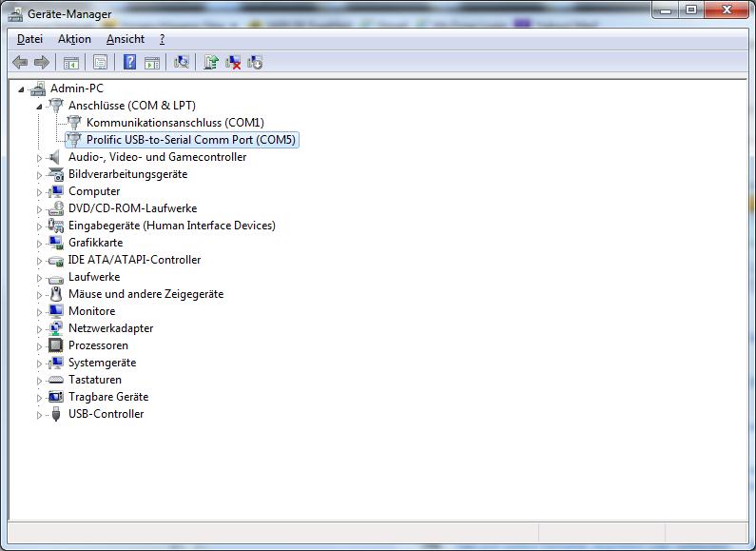
Task: Click the Eingabegeräte HID icon
Action: 56,226
